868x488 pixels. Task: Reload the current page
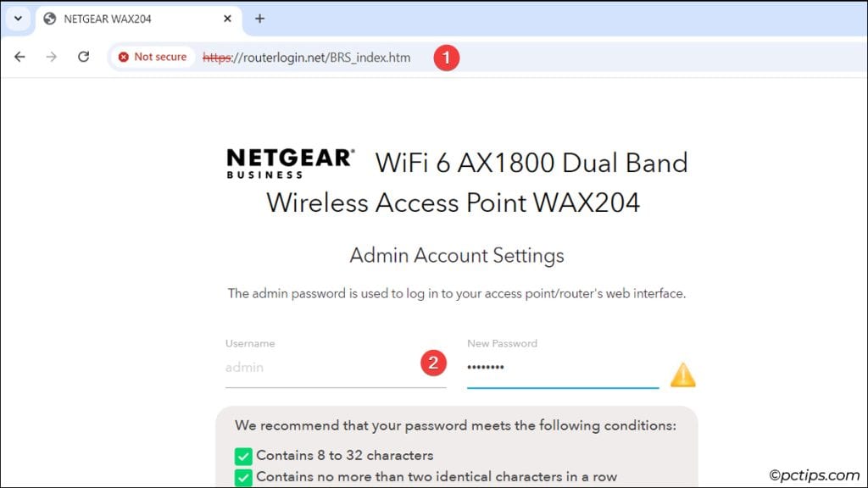click(x=82, y=57)
